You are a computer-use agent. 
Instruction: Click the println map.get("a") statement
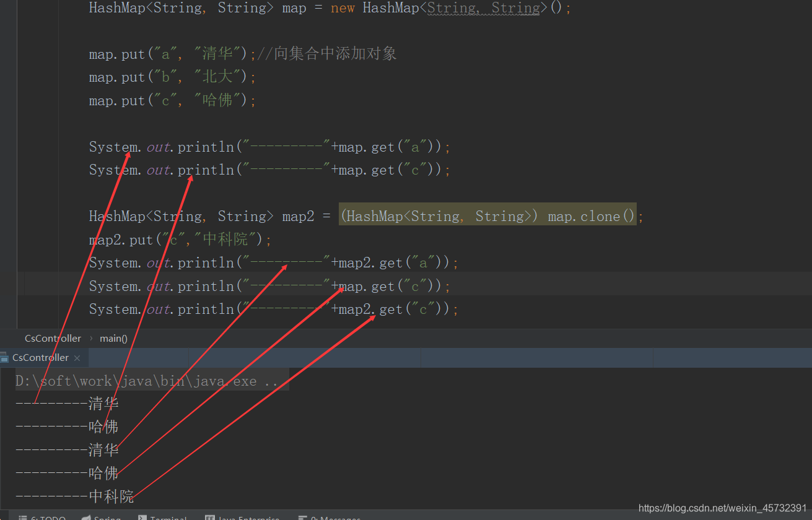(269, 147)
